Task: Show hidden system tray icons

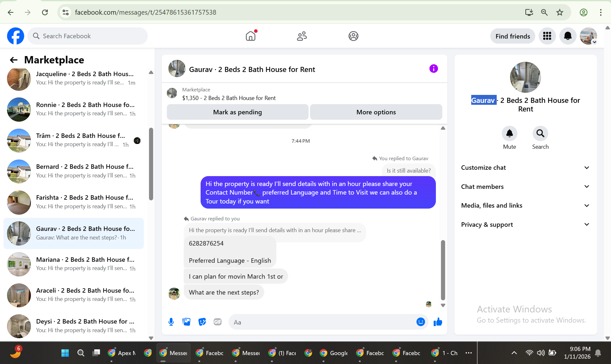Action: tap(514, 353)
